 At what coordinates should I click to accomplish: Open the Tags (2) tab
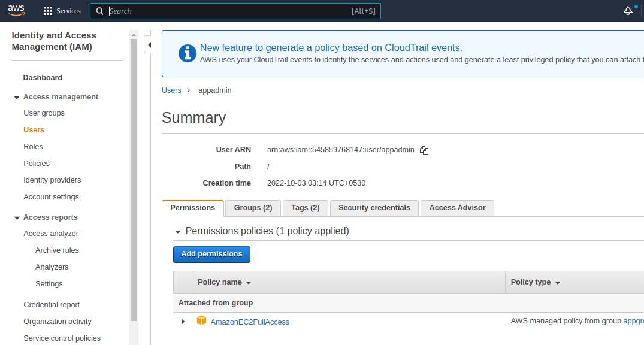click(305, 208)
